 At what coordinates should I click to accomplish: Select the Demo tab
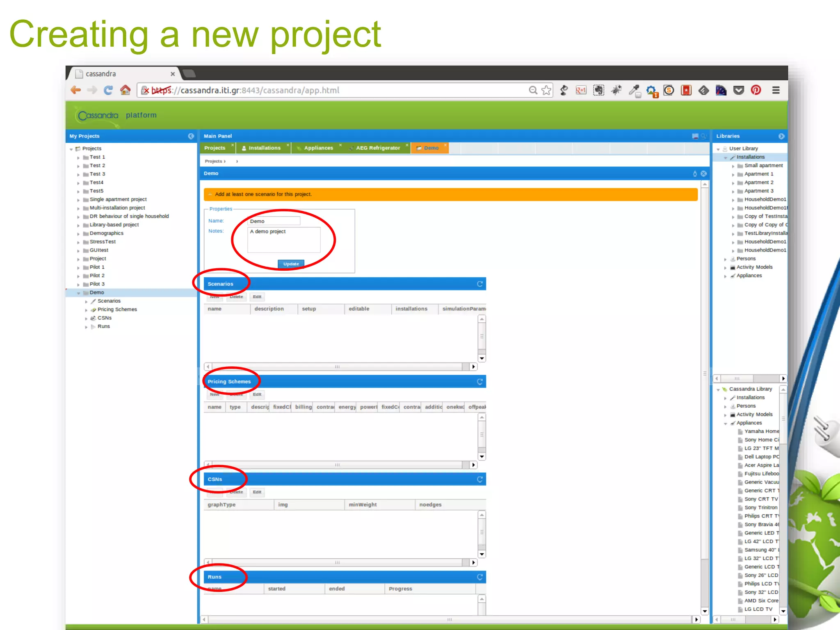click(x=431, y=148)
